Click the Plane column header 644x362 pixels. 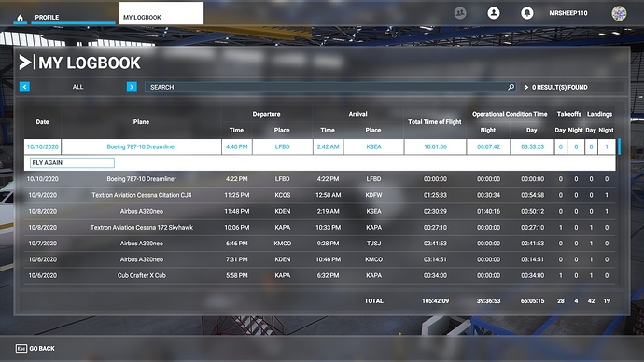pyautogui.click(x=141, y=122)
